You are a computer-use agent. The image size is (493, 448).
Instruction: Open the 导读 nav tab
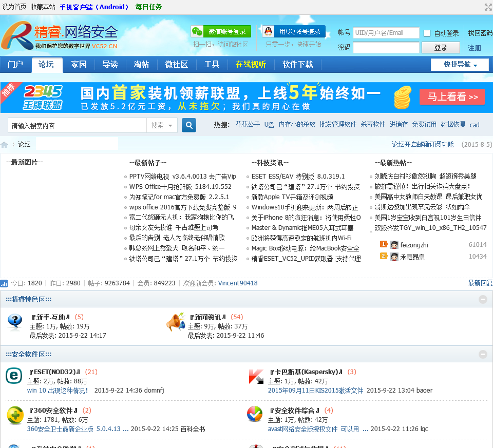[x=110, y=65]
